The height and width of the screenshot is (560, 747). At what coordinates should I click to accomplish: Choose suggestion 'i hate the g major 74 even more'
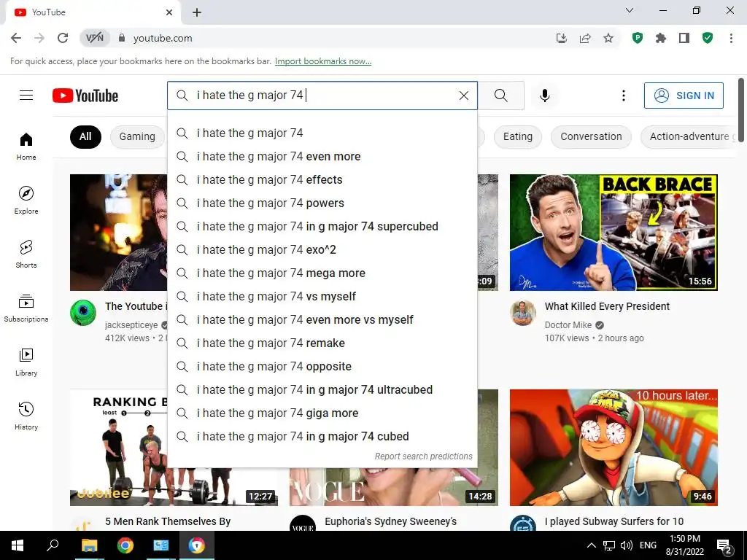click(322, 157)
